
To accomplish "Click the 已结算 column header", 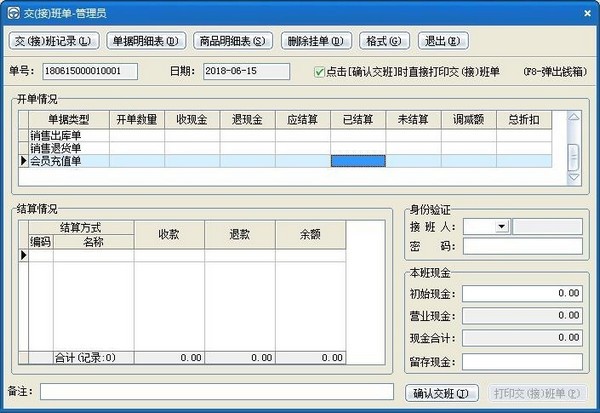I will (x=358, y=119).
